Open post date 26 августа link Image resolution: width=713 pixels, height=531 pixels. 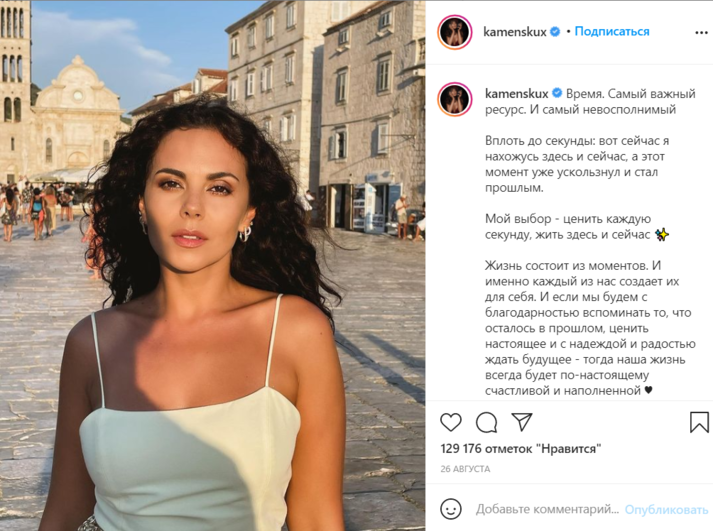click(x=465, y=469)
